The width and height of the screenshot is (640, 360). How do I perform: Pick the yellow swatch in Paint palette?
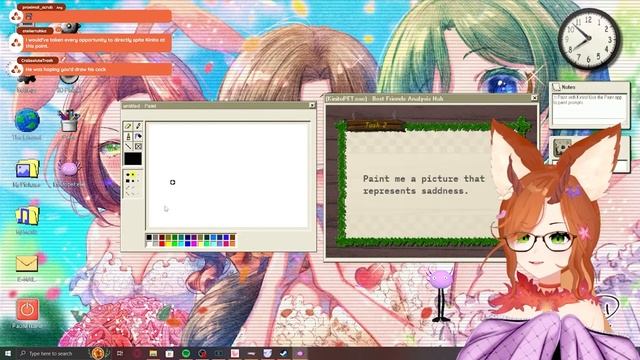pos(168,244)
